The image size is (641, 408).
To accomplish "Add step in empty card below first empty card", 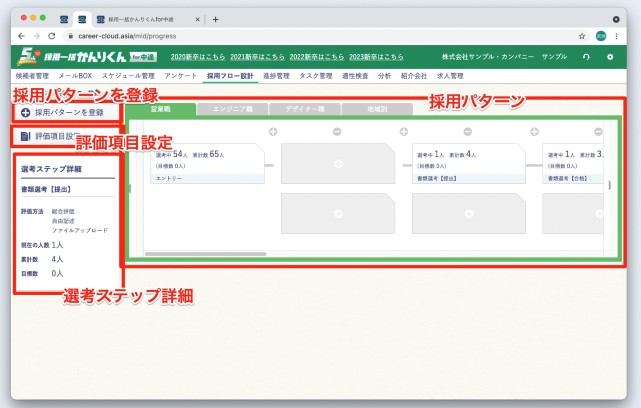I will [x=338, y=214].
